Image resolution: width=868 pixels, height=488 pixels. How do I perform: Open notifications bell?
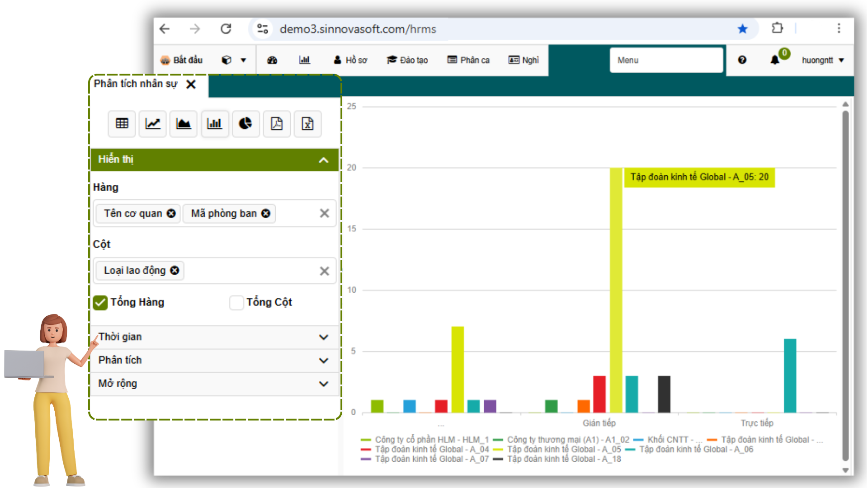(775, 60)
